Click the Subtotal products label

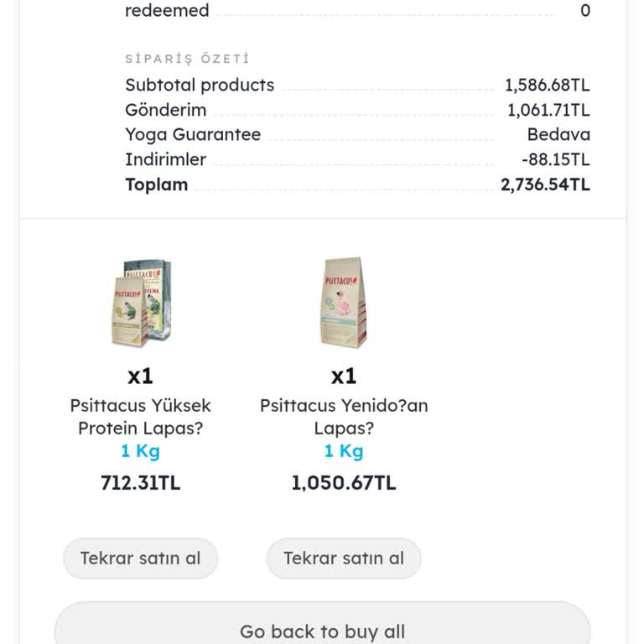[200, 85]
